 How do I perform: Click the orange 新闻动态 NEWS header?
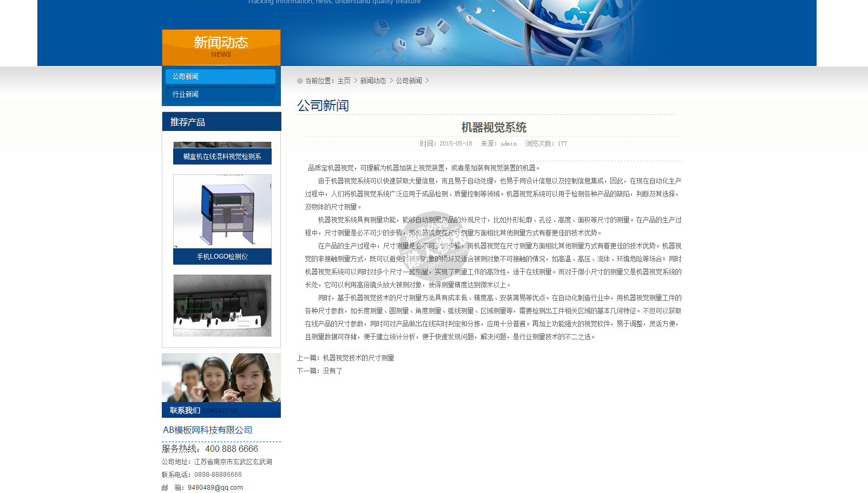click(221, 47)
